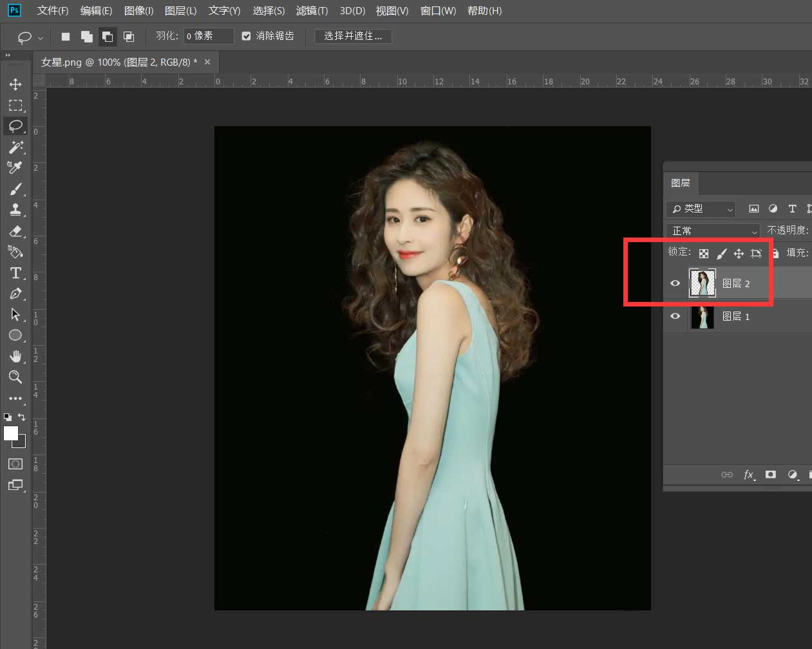The width and height of the screenshot is (812, 649).
Task: Select the Magic Wand tool
Action: pyautogui.click(x=15, y=147)
